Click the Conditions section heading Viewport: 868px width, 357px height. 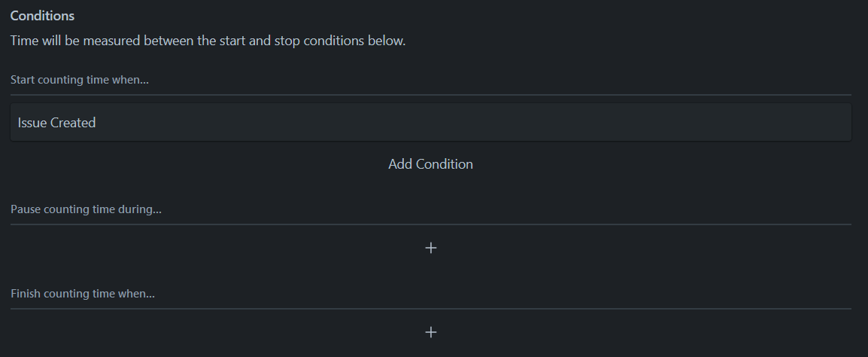pyautogui.click(x=42, y=16)
